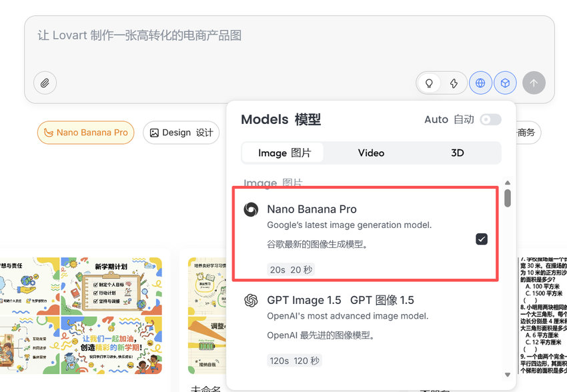The width and height of the screenshot is (567, 392).
Task: Click the 商务 chip button
Action: click(526, 133)
